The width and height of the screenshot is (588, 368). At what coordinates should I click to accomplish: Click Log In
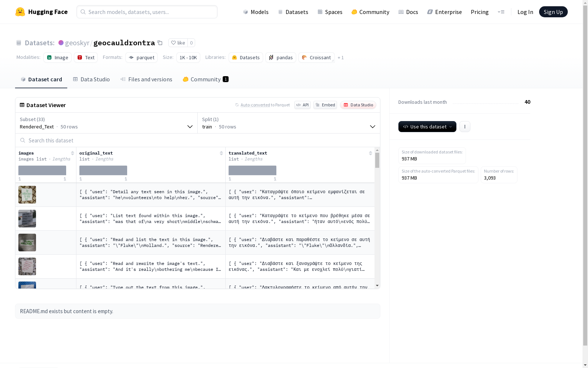pyautogui.click(x=525, y=12)
